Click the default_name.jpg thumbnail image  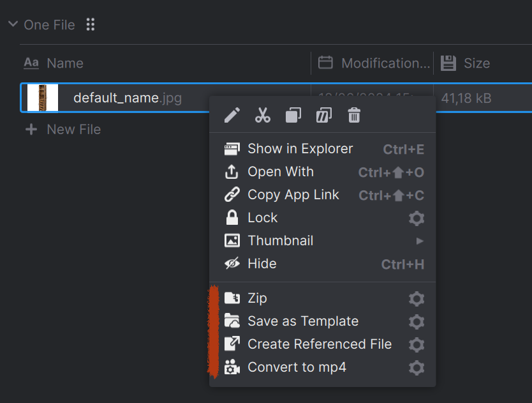pos(43,98)
